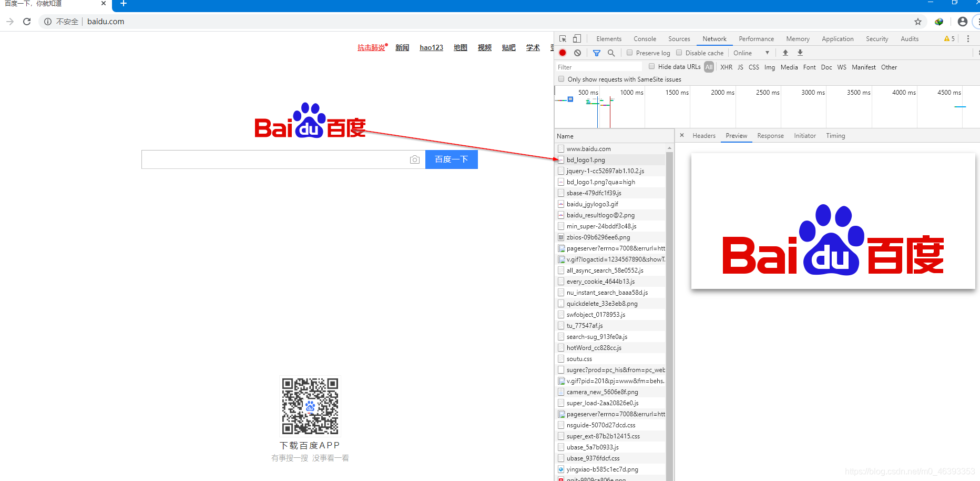The width and height of the screenshot is (980, 481).
Task: Click the import HAR upload arrow
Action: pos(785,53)
